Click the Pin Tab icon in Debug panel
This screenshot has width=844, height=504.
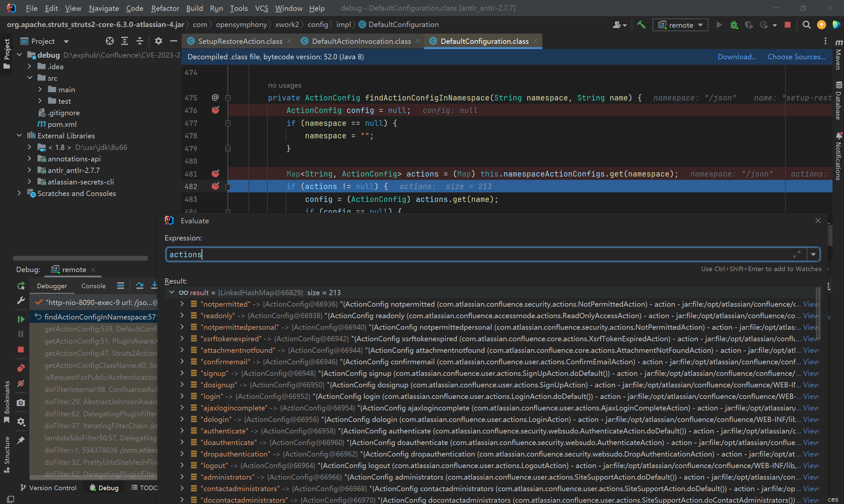point(21,440)
